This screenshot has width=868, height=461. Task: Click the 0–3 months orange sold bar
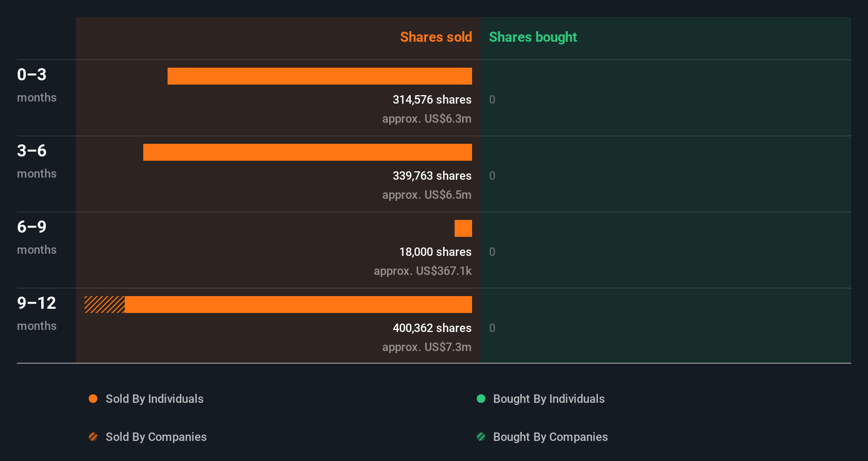point(320,76)
